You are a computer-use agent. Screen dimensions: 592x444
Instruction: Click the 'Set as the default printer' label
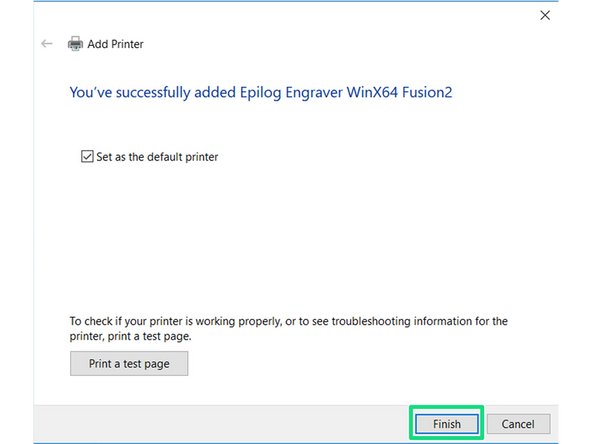tap(157, 157)
